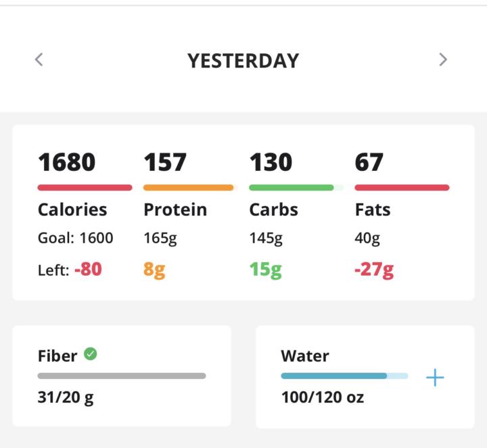487x448 pixels.
Task: Tap the calorie Goal: 1600 text
Action: click(76, 238)
